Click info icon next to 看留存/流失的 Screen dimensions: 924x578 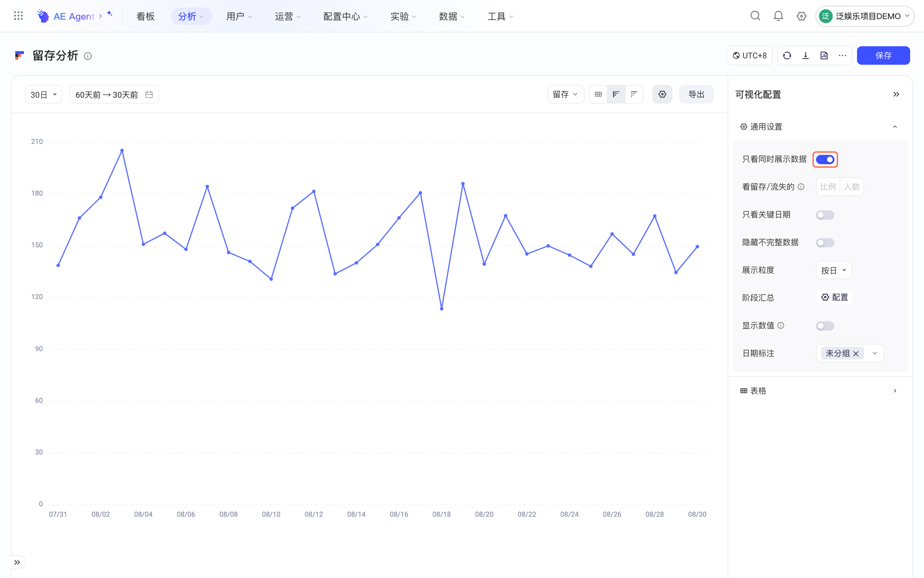(x=801, y=187)
